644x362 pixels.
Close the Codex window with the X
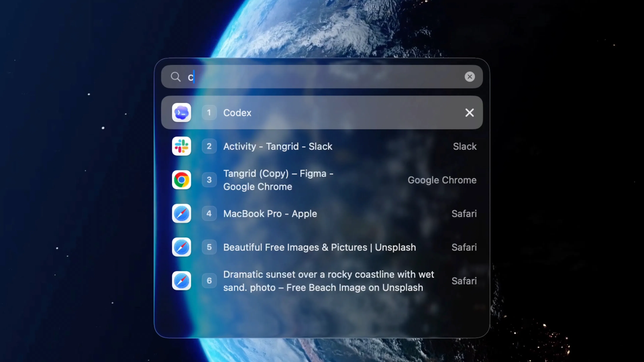coord(470,113)
